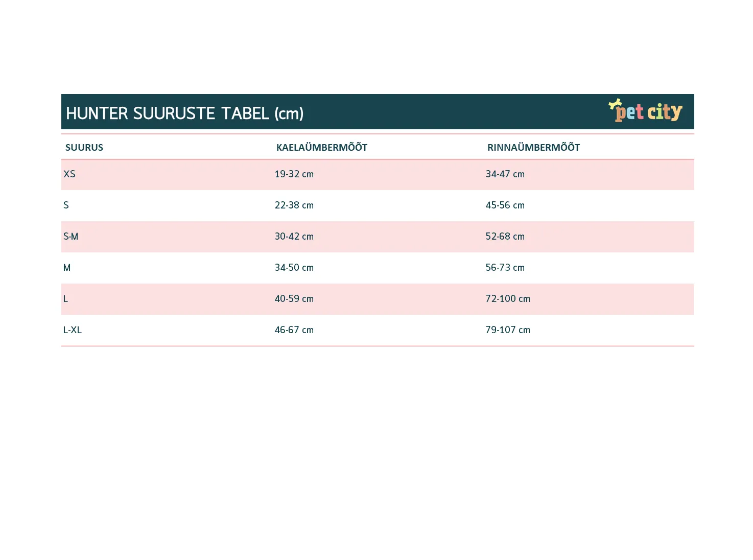Image resolution: width=753 pixels, height=560 pixels.
Task: Click the S size cell
Action: click(x=66, y=205)
